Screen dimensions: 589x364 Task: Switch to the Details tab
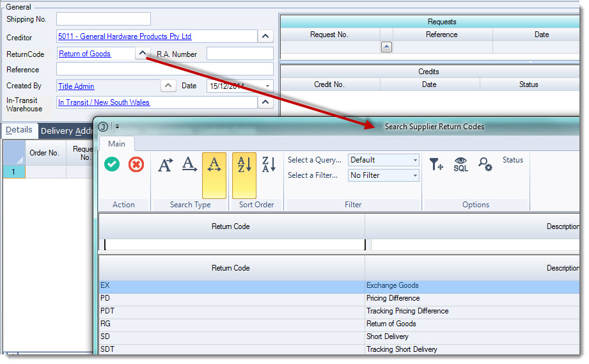[19, 130]
